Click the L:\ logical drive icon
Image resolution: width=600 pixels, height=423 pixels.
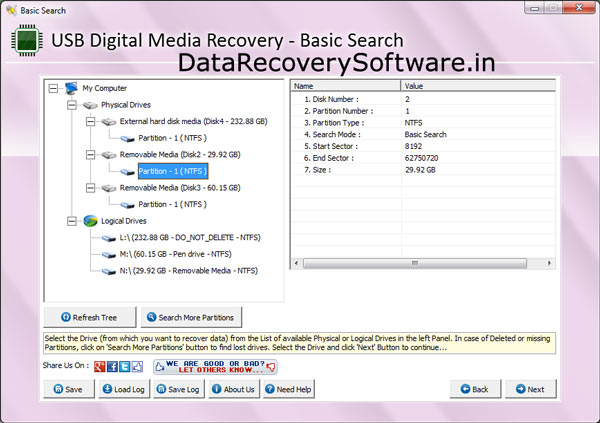pyautogui.click(x=109, y=238)
